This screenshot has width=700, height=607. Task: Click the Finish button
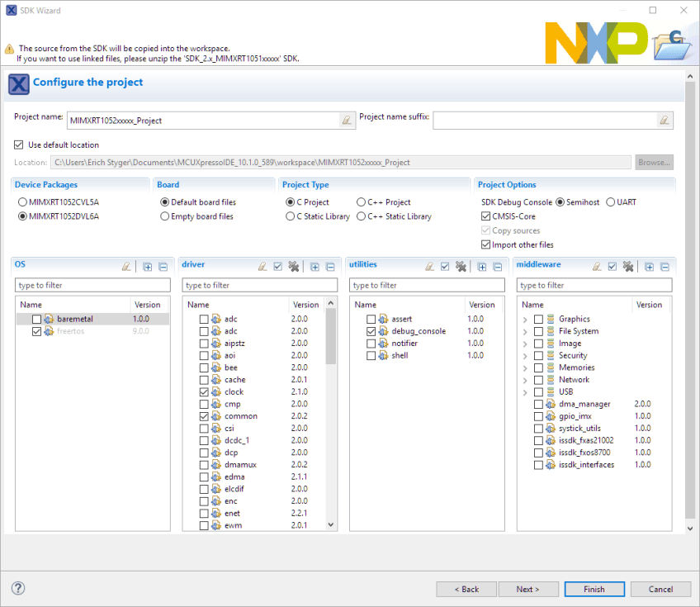pyautogui.click(x=594, y=589)
